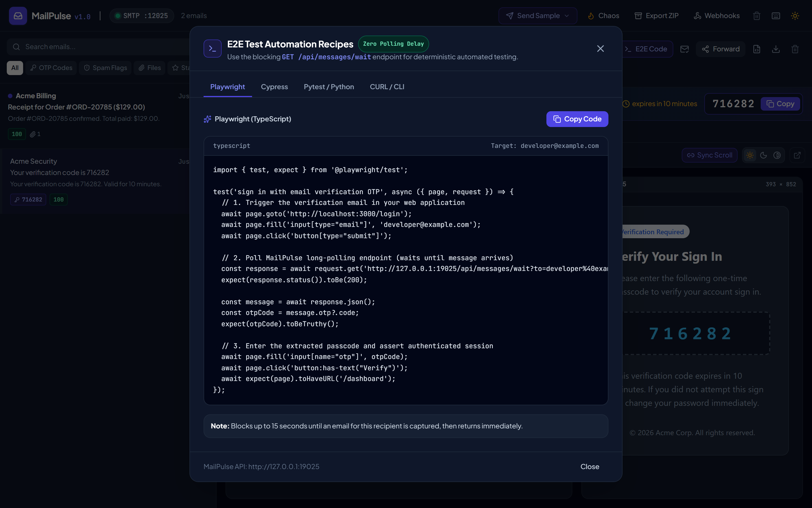812x508 pixels.
Task: Click the Send Sample paper-plane icon
Action: coord(509,16)
